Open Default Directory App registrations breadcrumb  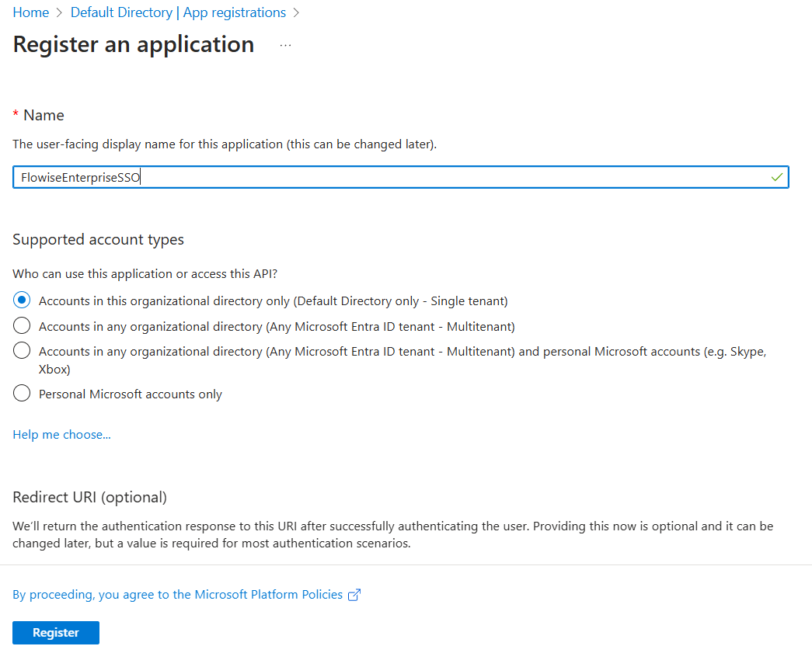pyautogui.click(x=178, y=12)
